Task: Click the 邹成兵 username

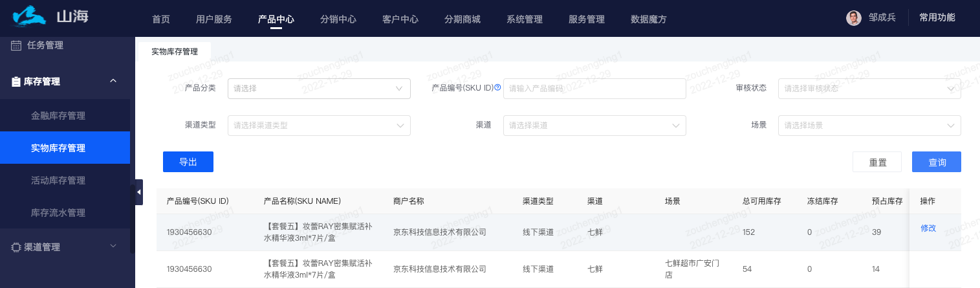Action: tap(882, 17)
